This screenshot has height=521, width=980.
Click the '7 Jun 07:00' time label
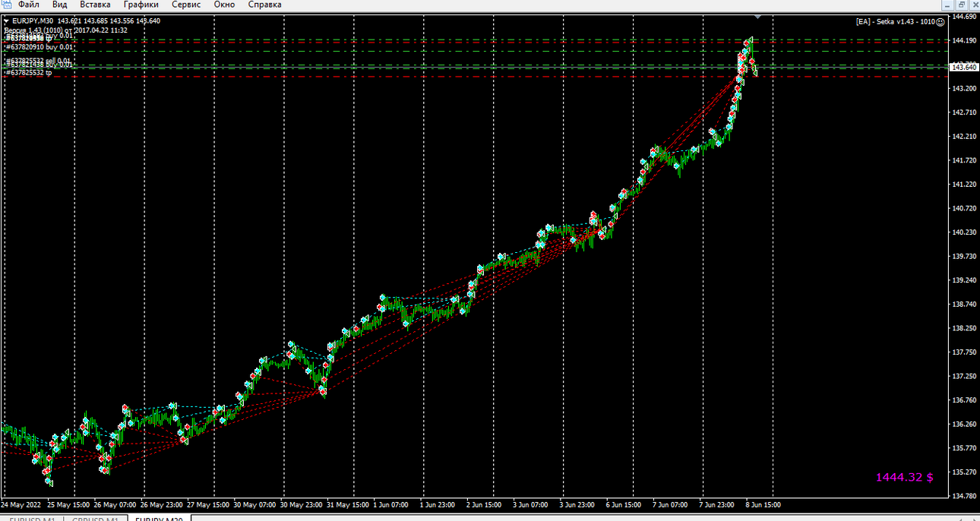point(672,504)
